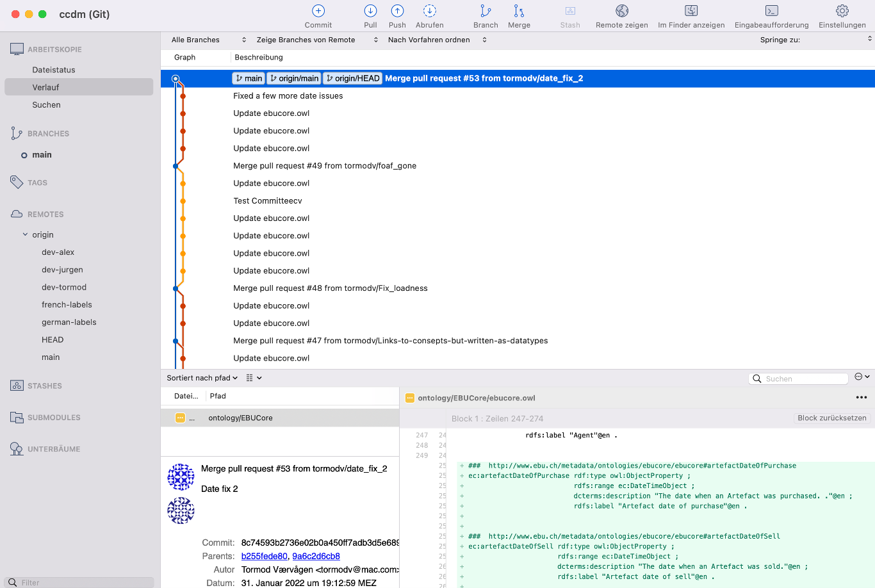Pull changes with the Pull icon

point(370,11)
